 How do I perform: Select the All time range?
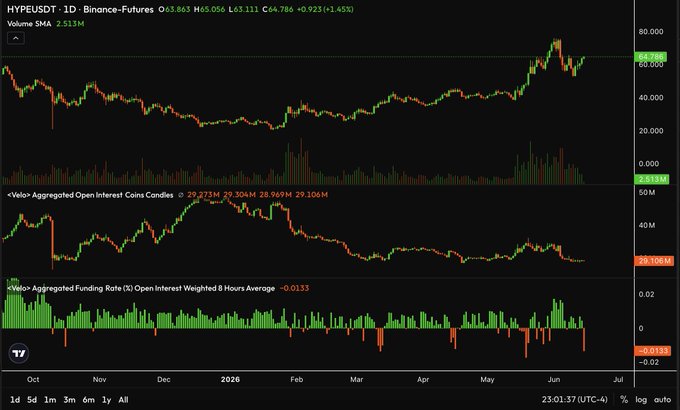123,400
